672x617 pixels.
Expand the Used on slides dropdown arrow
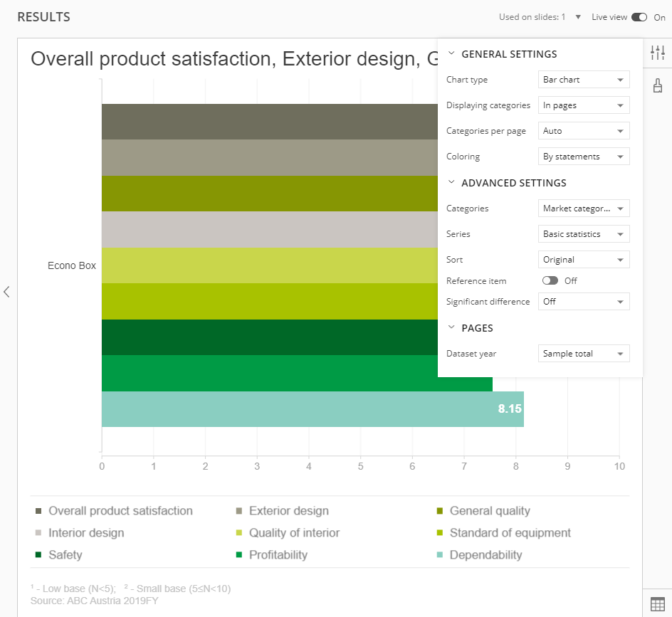point(578,17)
